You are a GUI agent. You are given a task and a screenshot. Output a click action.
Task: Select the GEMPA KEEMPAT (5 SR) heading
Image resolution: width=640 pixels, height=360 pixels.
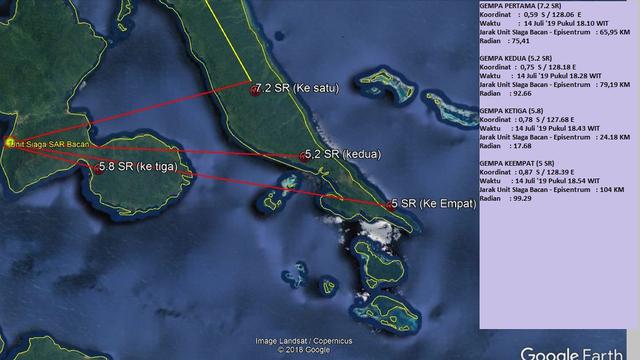pos(517,163)
